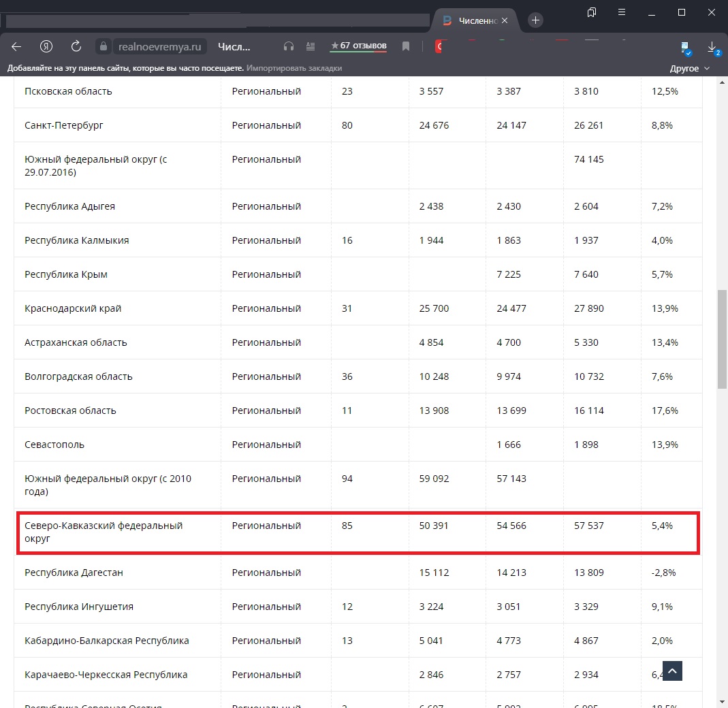Click the realnoevremya.ru address field
The height and width of the screenshot is (708, 728).
click(x=159, y=47)
